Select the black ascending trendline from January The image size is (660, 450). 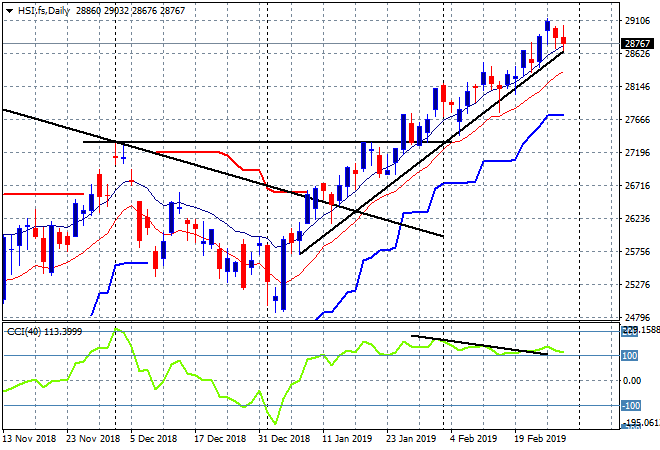click(x=431, y=153)
